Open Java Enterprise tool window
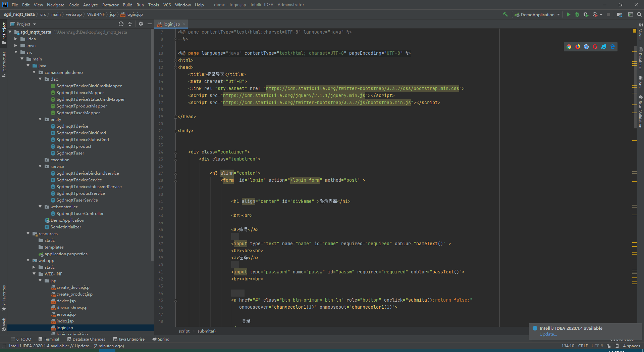 tap(129, 339)
